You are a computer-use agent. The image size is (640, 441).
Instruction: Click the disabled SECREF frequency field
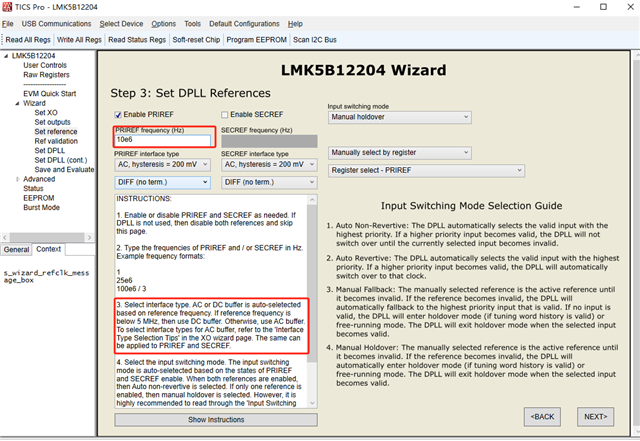269,141
